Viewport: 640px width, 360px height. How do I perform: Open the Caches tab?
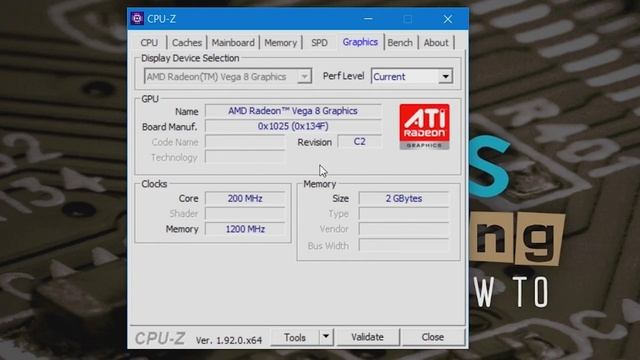187,42
